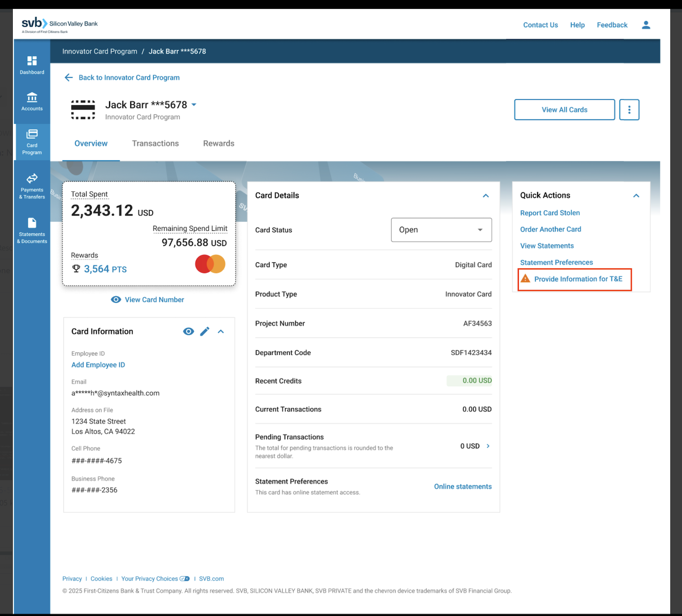Click the Report Card Stolen link
This screenshot has height=616, width=682.
(550, 213)
